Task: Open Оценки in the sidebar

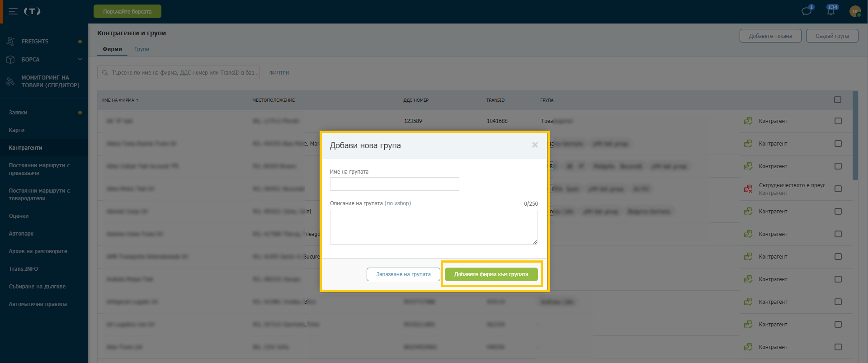Action: [19, 216]
